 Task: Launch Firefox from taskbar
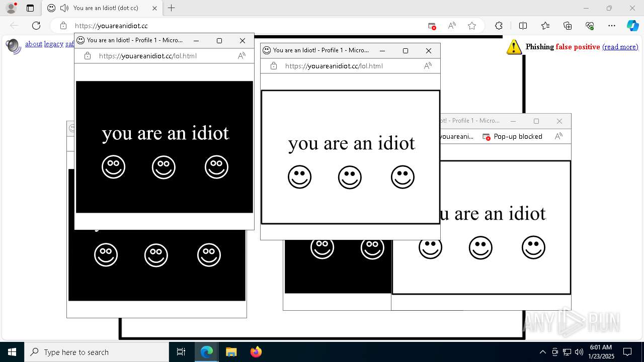256,352
